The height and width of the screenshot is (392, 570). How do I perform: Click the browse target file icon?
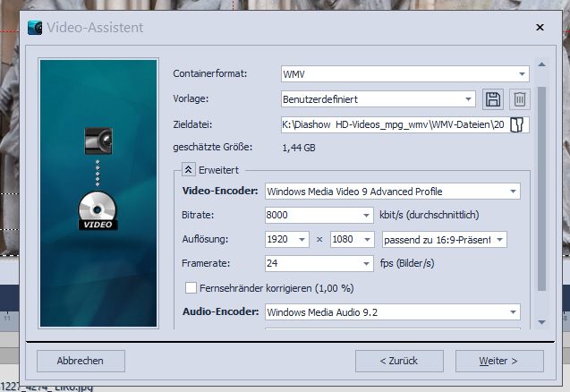point(519,124)
